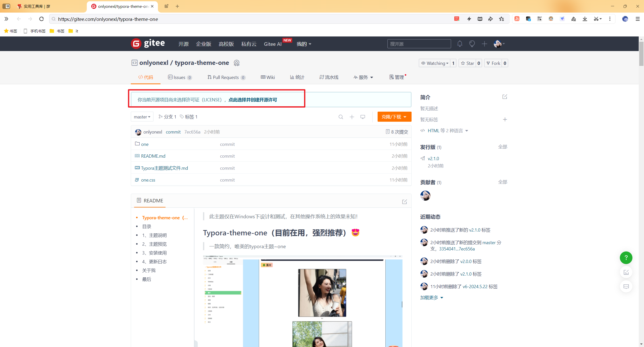Image resolution: width=644 pixels, height=347 pixels.
Task: Open the one folder
Action: tap(145, 144)
